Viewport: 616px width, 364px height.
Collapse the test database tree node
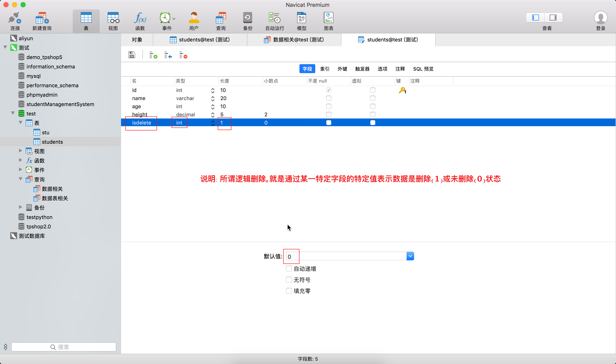coord(13,113)
